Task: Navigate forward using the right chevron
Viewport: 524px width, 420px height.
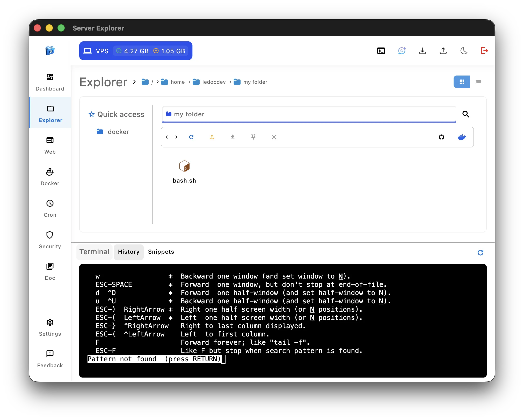Action: 176,137
